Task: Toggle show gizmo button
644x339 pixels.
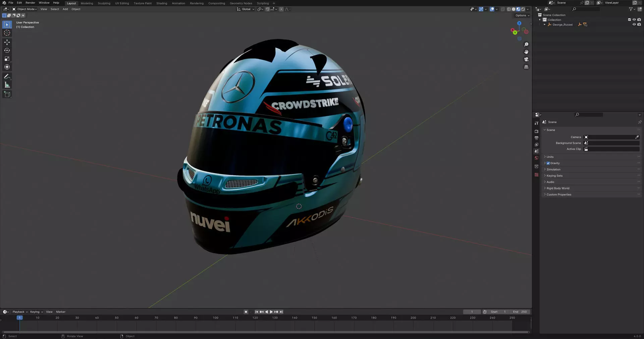Action: pos(481,9)
